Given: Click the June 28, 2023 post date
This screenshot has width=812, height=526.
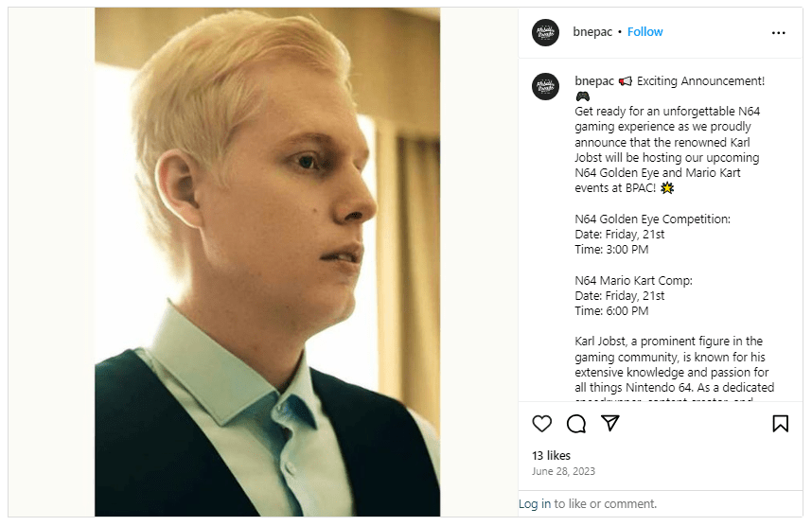Looking at the screenshot, I should click(563, 471).
